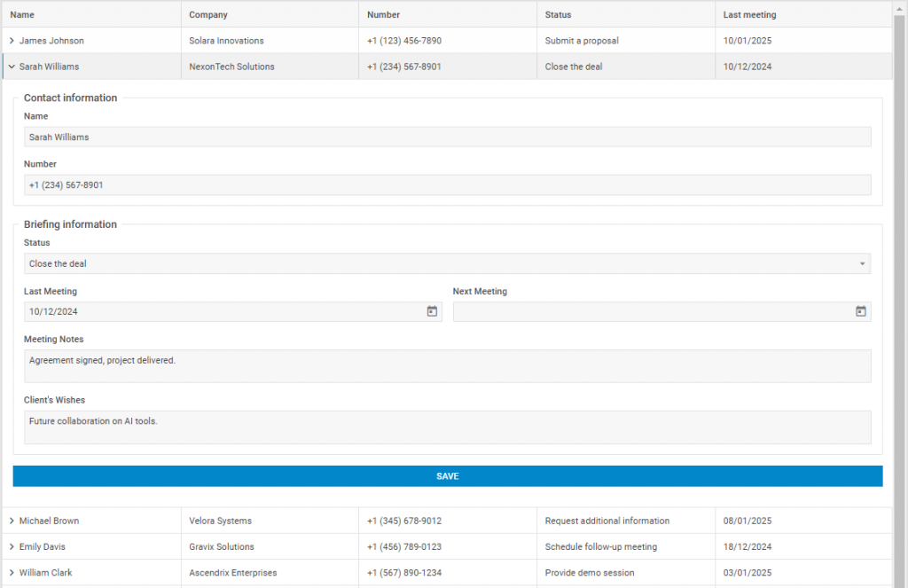Screen dimensions: 908x588
Task: Open the Status dropdown arrow
Action: [862, 264]
